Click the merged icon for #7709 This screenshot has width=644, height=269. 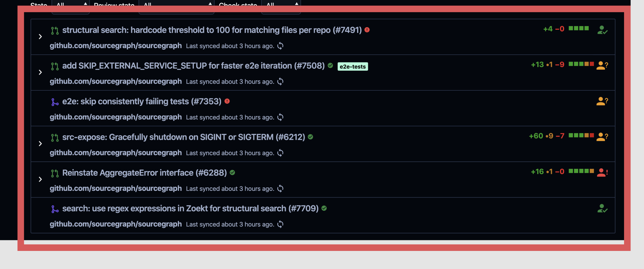(55, 209)
